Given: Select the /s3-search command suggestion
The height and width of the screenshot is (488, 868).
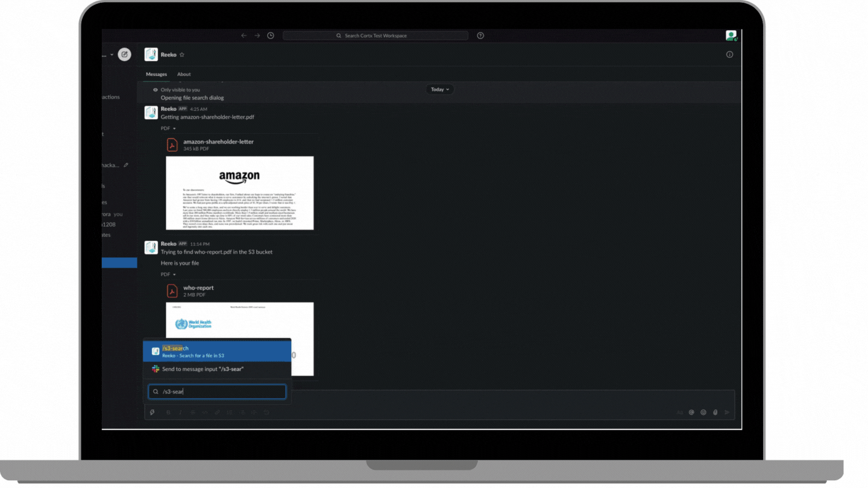Looking at the screenshot, I should pyautogui.click(x=217, y=352).
